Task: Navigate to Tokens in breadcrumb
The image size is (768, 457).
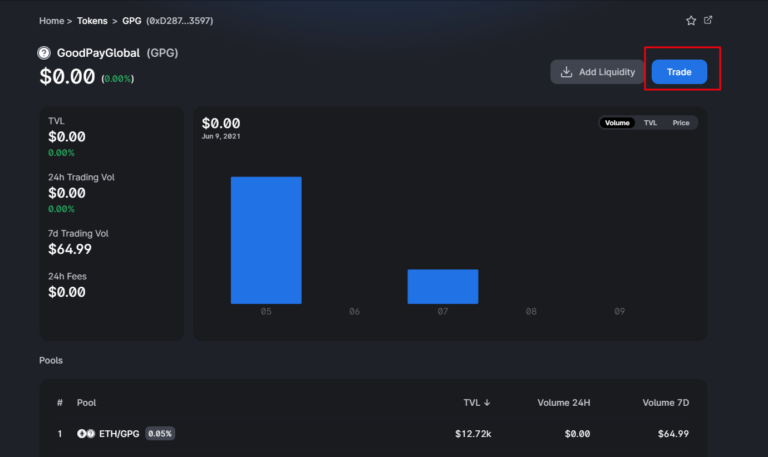Action: (x=92, y=20)
